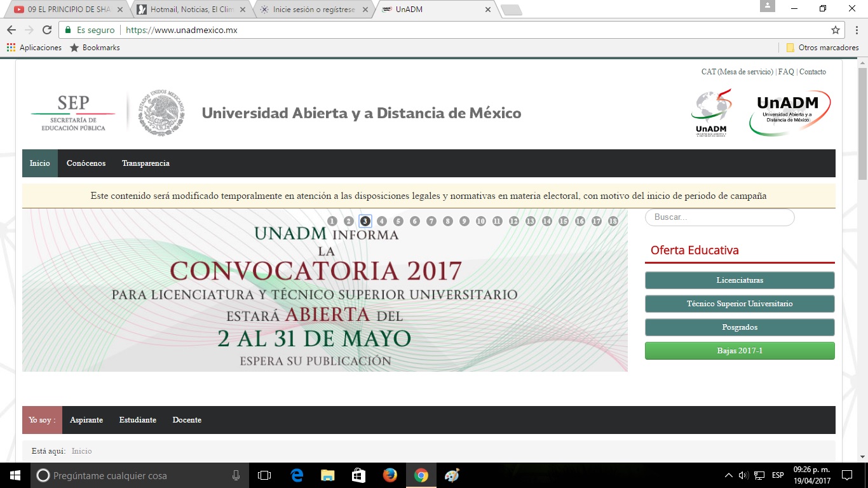This screenshot has width=868, height=488.
Task: Click the UnADM oval wordmark logo
Action: [790, 112]
